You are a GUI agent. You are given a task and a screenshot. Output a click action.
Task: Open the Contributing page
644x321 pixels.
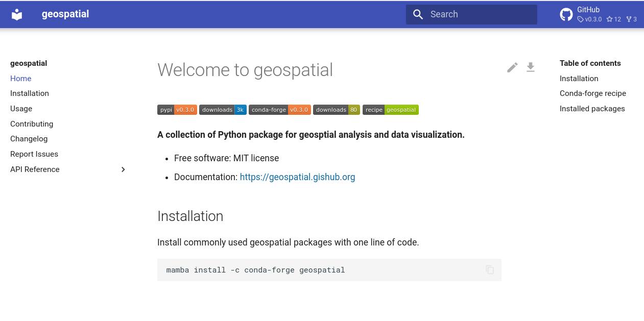(32, 124)
